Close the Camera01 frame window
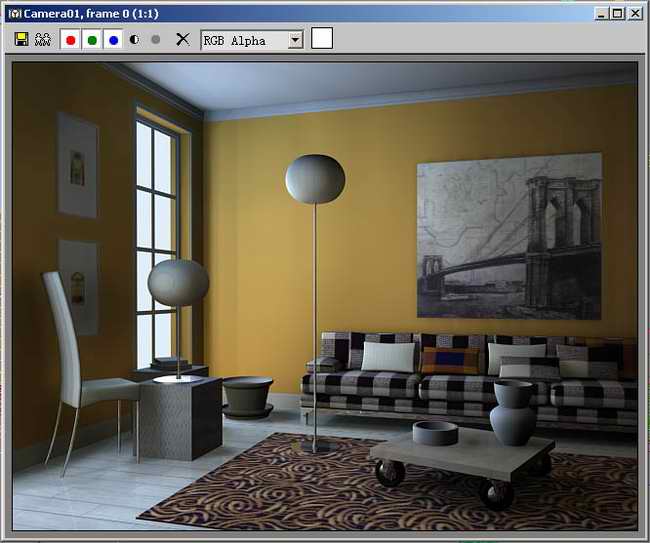Image resolution: width=650 pixels, height=543 pixels. tap(635, 14)
